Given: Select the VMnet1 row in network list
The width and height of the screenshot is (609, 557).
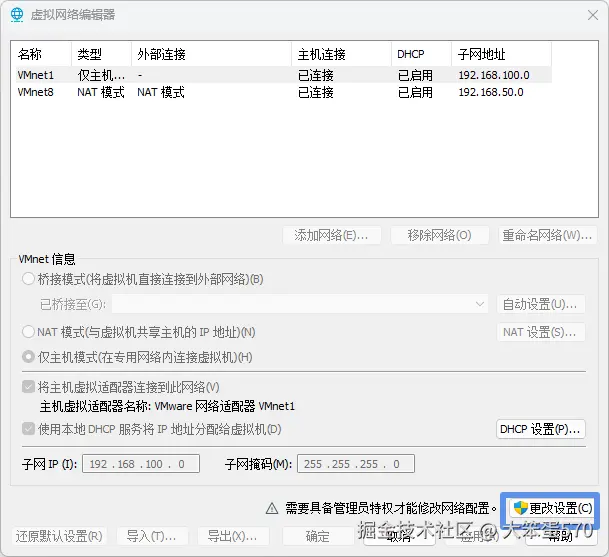Looking at the screenshot, I should tap(284, 75).
